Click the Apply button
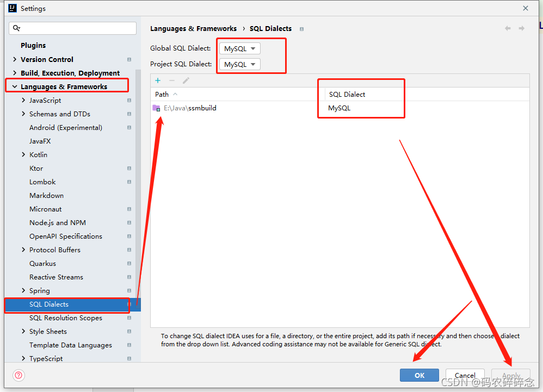The height and width of the screenshot is (392, 543). click(511, 375)
